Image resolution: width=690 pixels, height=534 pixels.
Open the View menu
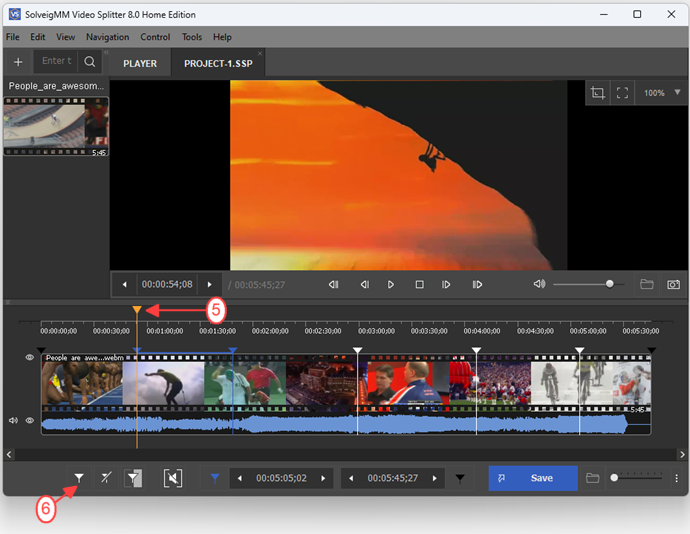(x=66, y=37)
